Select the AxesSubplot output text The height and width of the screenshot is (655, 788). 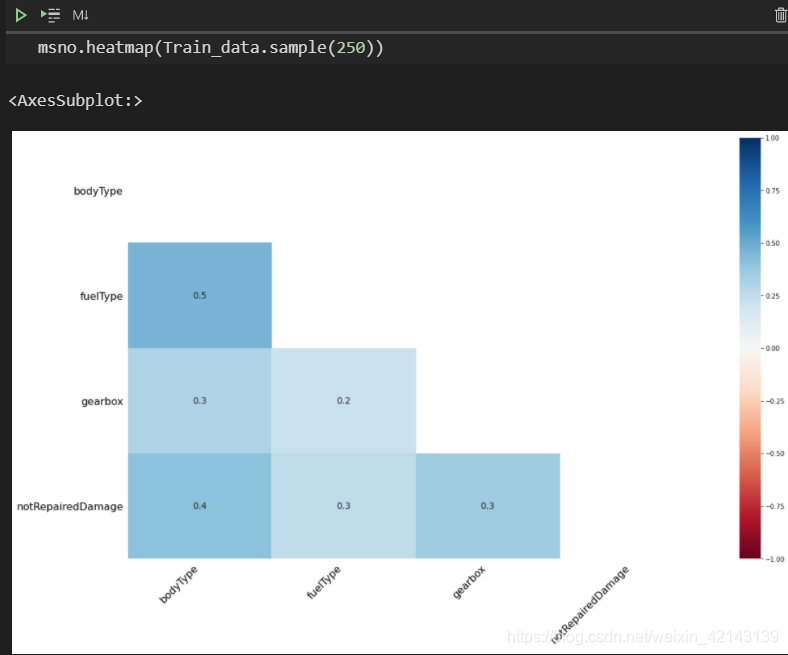[75, 100]
